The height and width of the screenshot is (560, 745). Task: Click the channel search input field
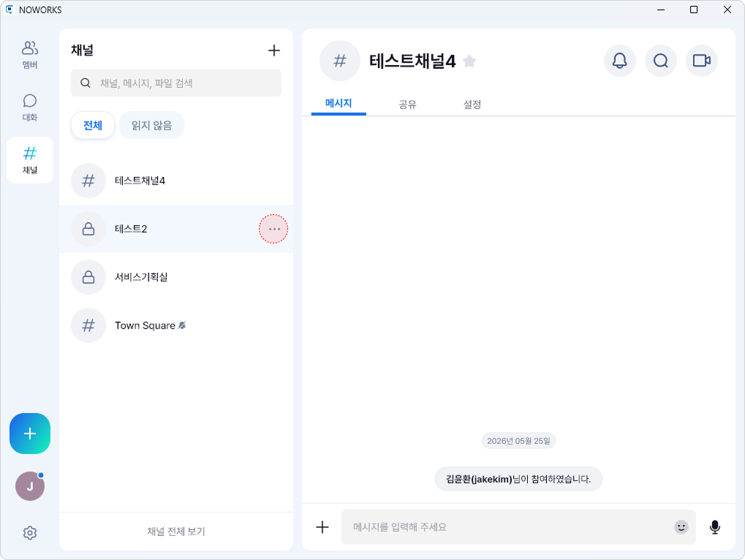coord(175,83)
